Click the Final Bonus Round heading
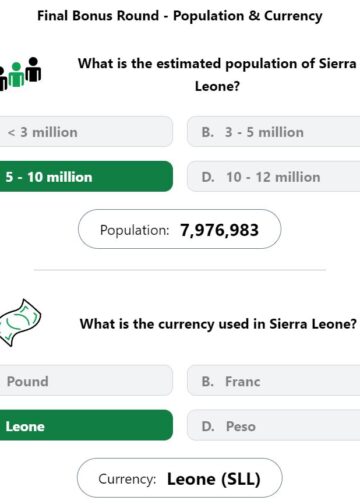Screen dimensions: 360x504 (x=180, y=16)
